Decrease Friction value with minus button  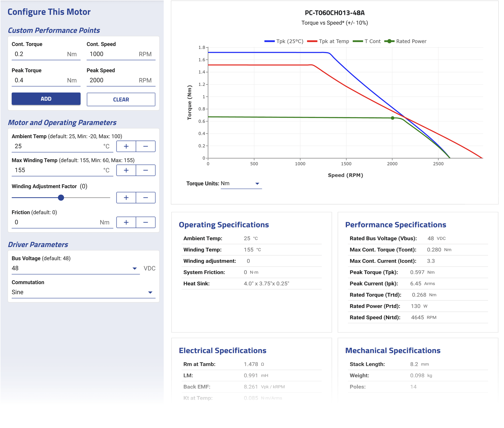pos(145,222)
